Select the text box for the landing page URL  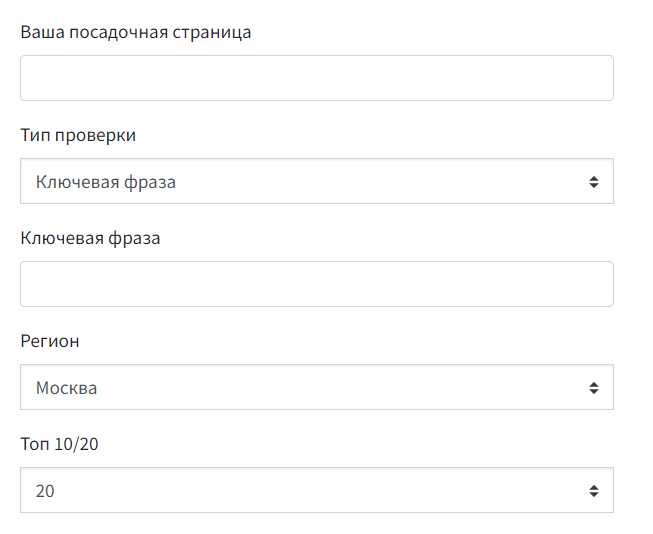point(316,78)
